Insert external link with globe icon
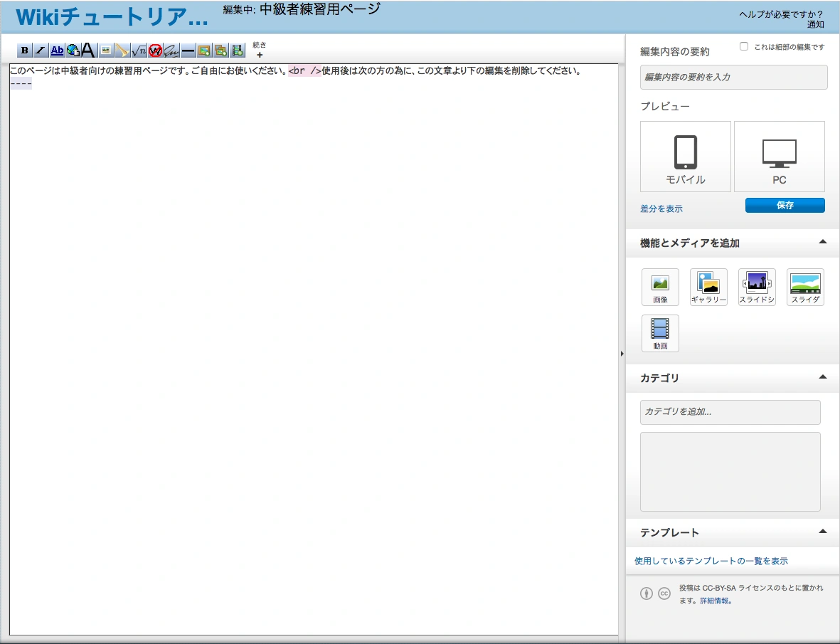This screenshot has width=840, height=644. pyautogui.click(x=73, y=51)
